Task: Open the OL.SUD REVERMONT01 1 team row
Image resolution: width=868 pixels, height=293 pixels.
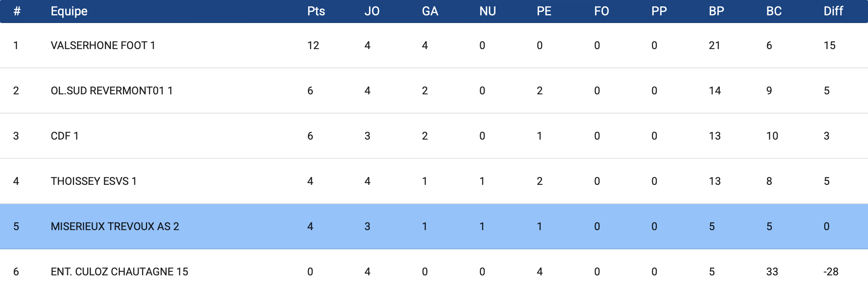Action: (111, 91)
